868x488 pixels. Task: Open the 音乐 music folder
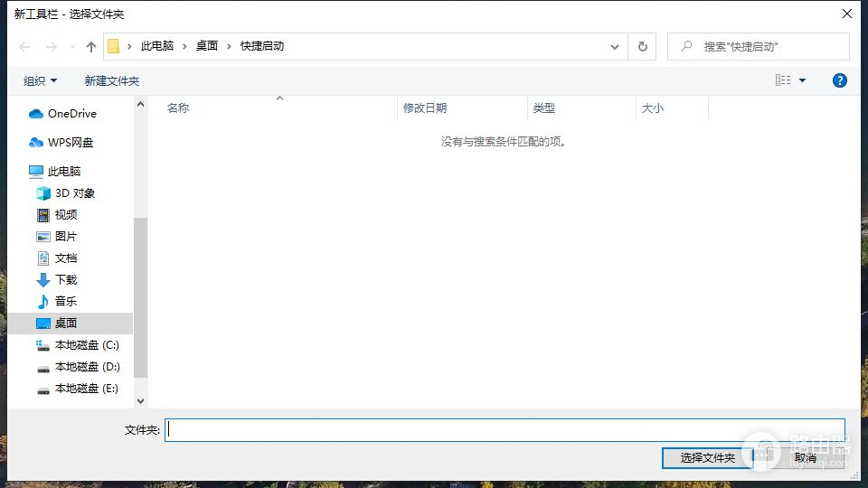65,302
